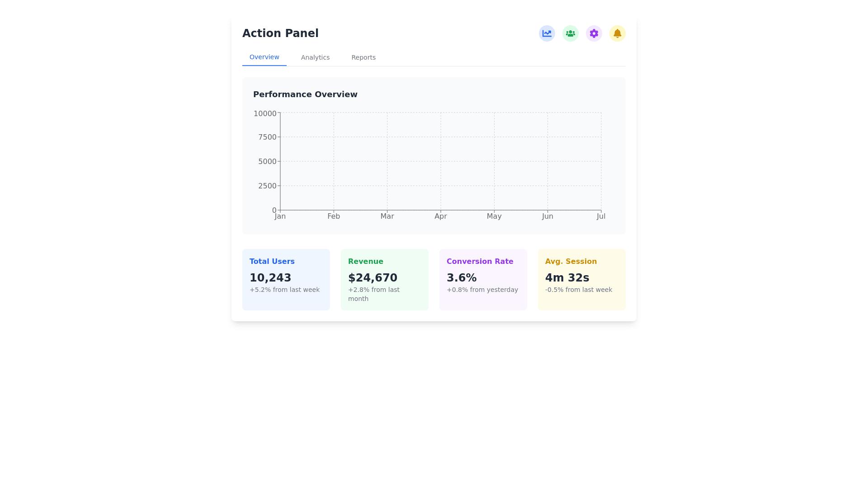Select the Reports tab
Image resolution: width=868 pixels, height=488 pixels.
point(363,57)
